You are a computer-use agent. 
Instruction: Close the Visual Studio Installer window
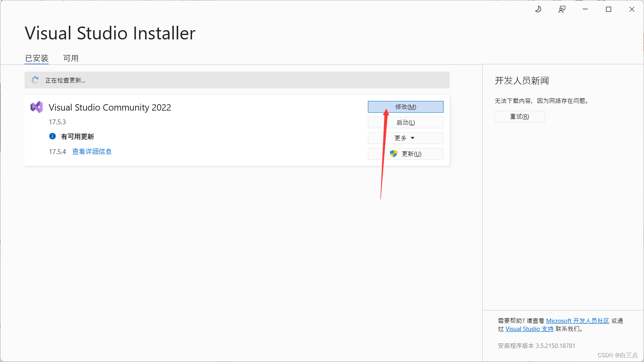632,9
